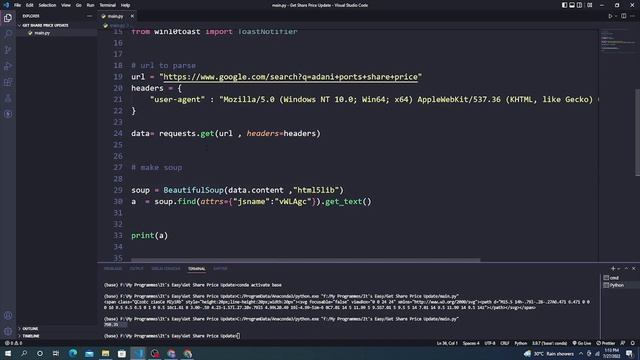Switch to Problems panel tab

pos(113,269)
